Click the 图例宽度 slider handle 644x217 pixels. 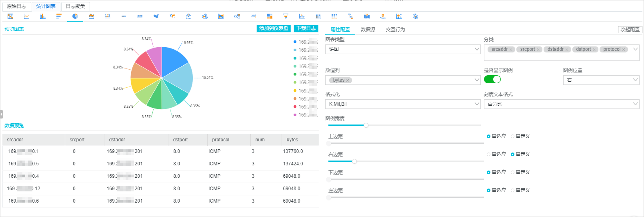(x=366, y=125)
